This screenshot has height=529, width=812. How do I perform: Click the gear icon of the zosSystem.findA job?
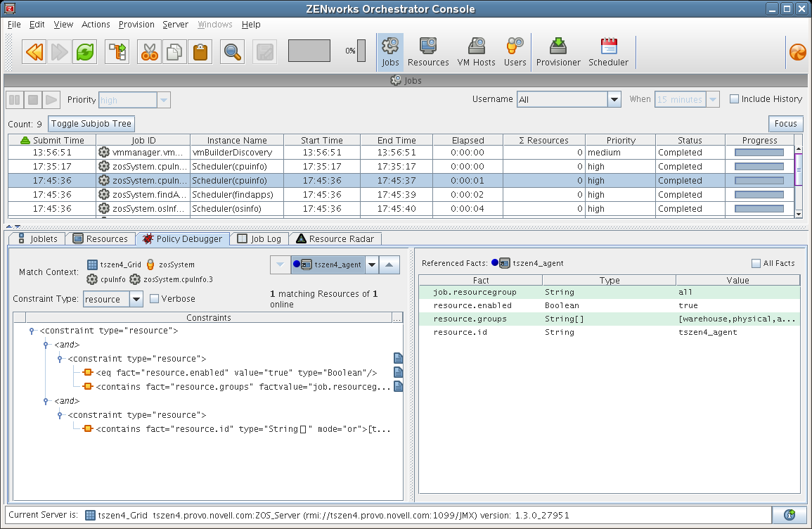click(x=104, y=194)
